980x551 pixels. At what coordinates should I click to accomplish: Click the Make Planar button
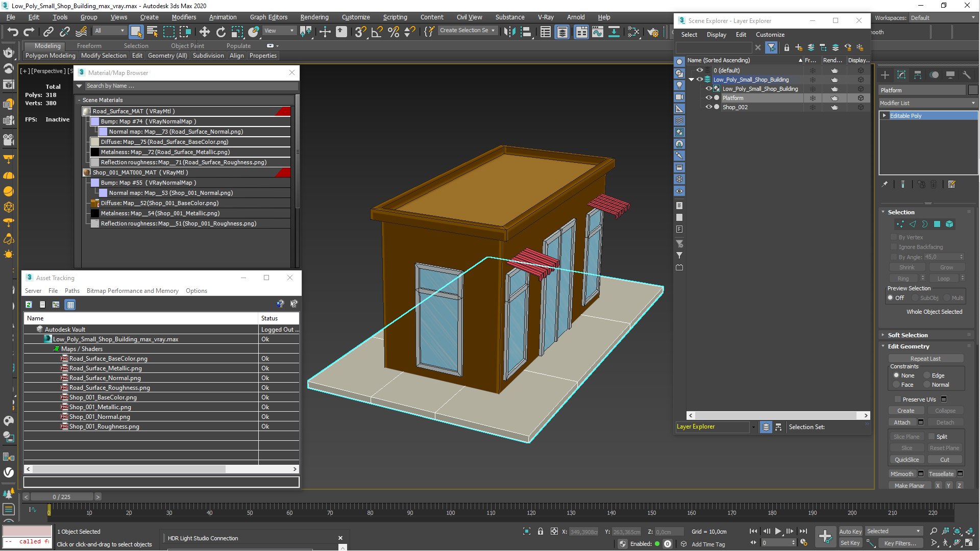pos(909,486)
